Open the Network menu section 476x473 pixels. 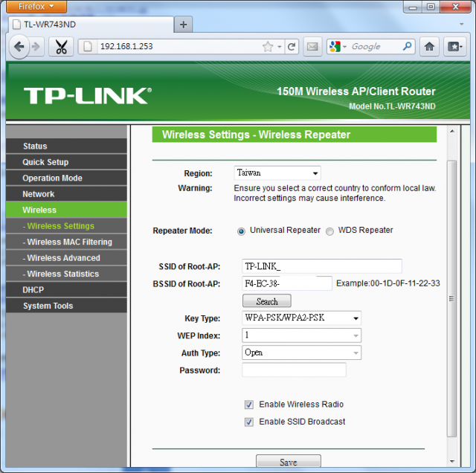tap(66, 194)
